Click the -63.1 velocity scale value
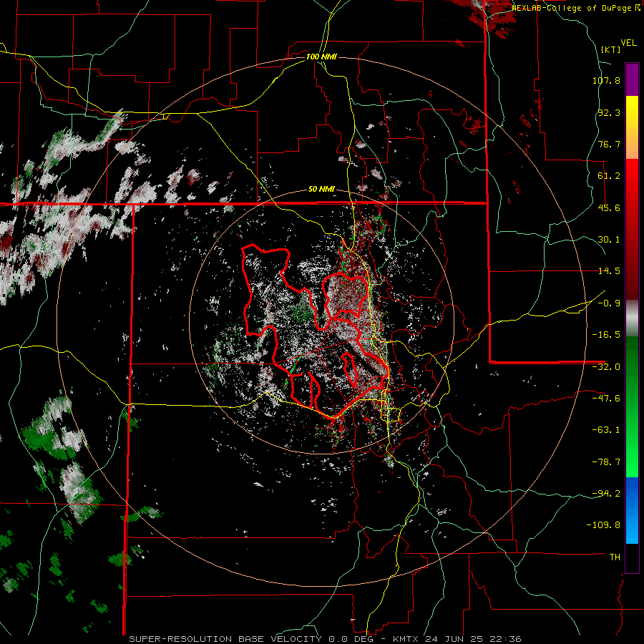 point(606,430)
